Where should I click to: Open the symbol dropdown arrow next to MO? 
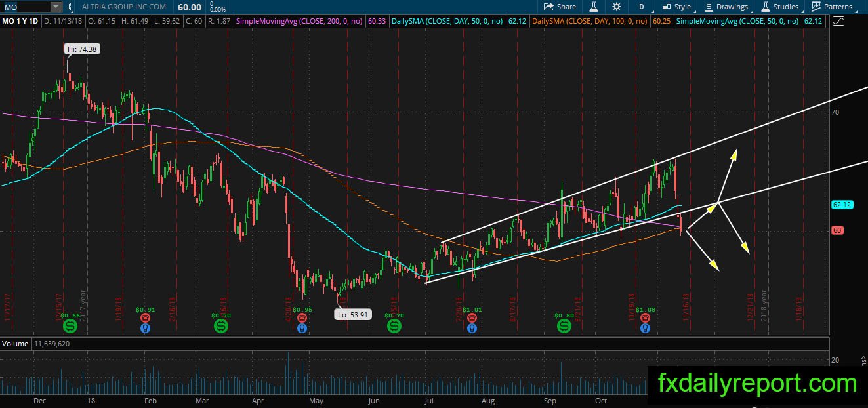coord(56,7)
